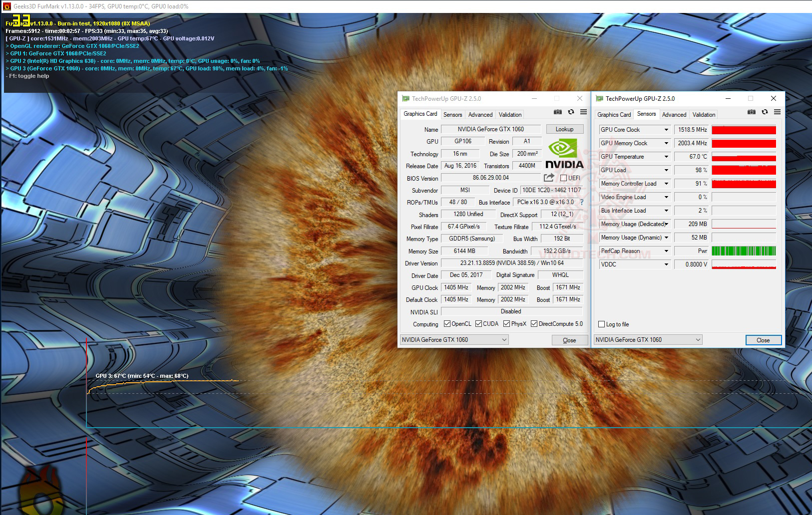Screen dimensions: 812x515
Task: Click the NVIDIA logo in GPU-Z
Action: 564,154
